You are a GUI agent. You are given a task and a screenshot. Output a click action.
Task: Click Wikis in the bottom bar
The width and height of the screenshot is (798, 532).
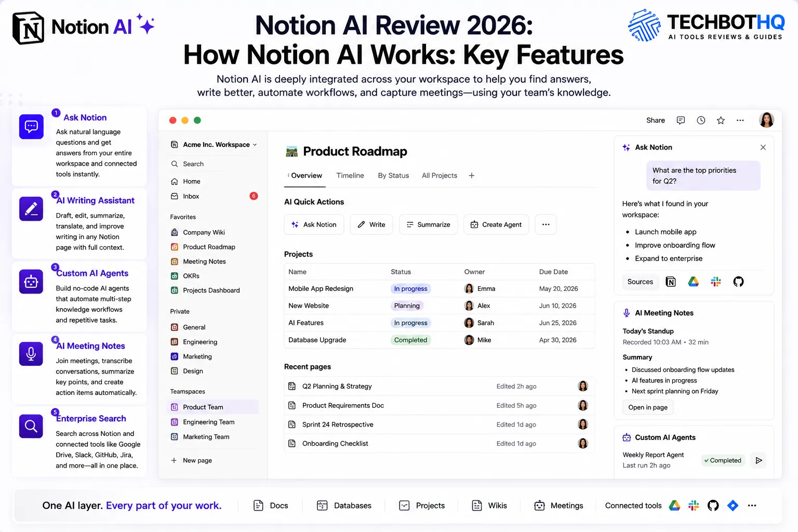489,506
